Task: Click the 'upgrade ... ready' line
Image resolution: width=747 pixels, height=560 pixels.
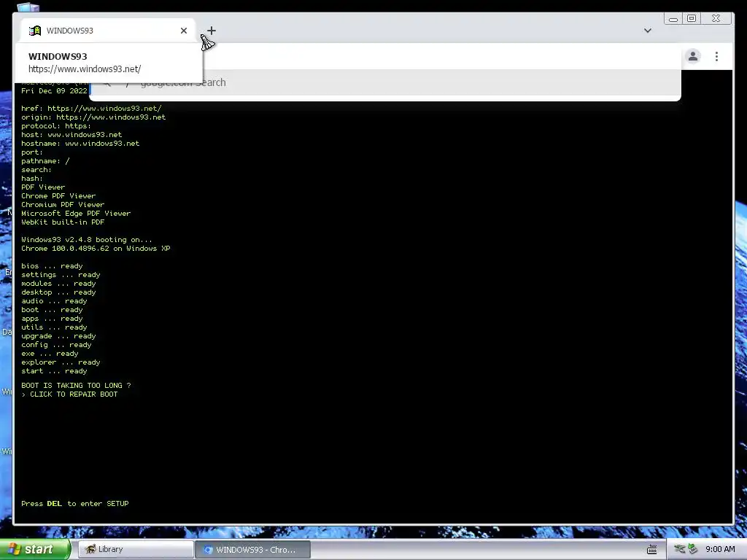Action: point(58,336)
